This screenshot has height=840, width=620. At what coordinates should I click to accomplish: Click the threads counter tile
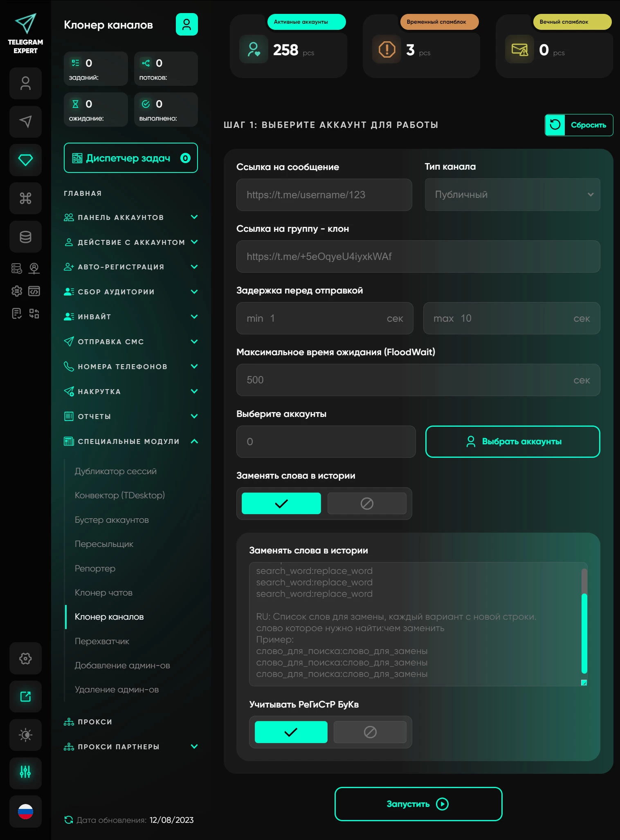166,69
